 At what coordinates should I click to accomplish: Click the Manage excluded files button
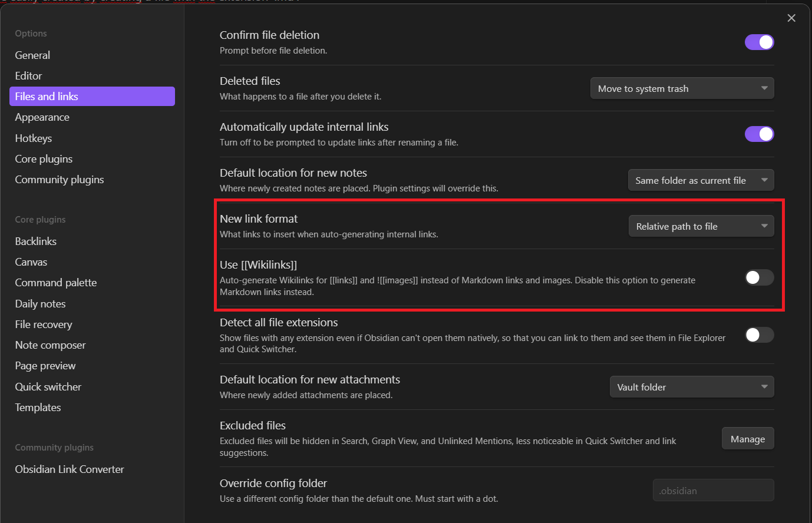click(747, 439)
